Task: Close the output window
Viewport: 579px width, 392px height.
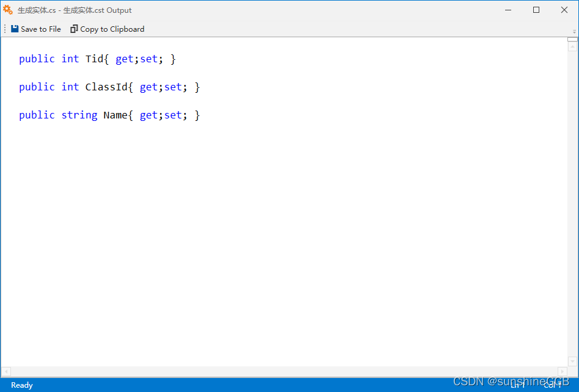Action: (x=564, y=10)
